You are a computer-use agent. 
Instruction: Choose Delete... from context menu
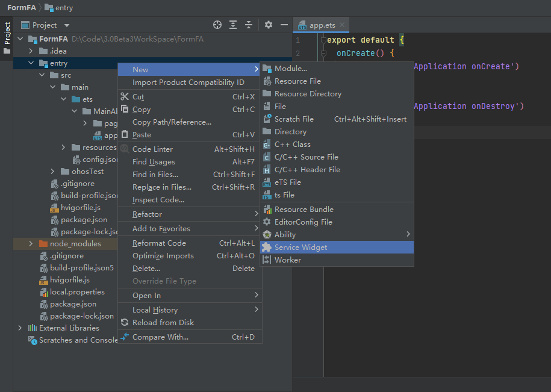pyautogui.click(x=190, y=268)
